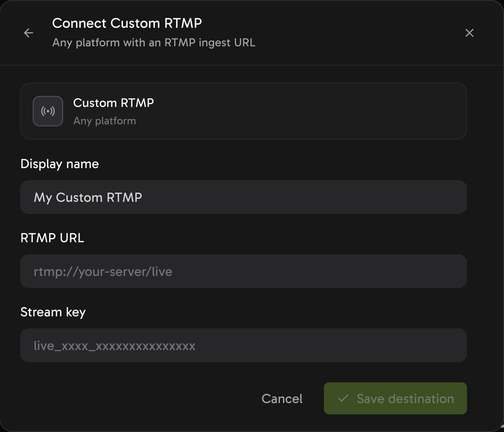Click the 'Any platform' card subtitle
The width and height of the screenshot is (504, 432).
click(104, 121)
